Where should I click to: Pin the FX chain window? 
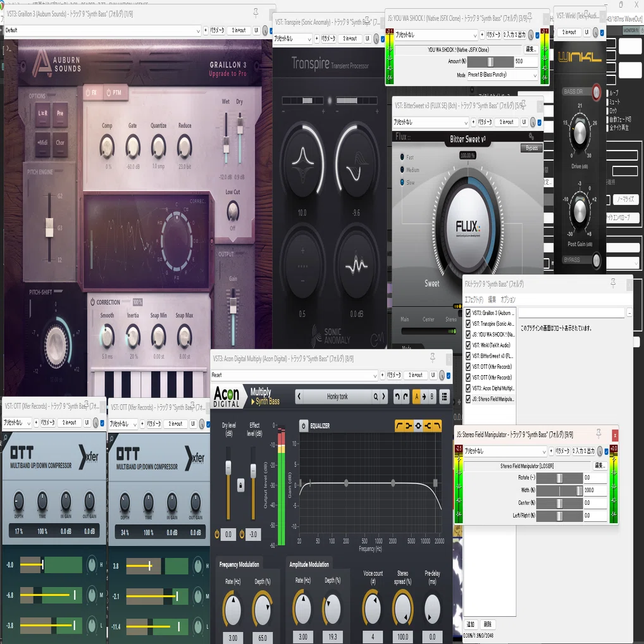[x=613, y=283]
